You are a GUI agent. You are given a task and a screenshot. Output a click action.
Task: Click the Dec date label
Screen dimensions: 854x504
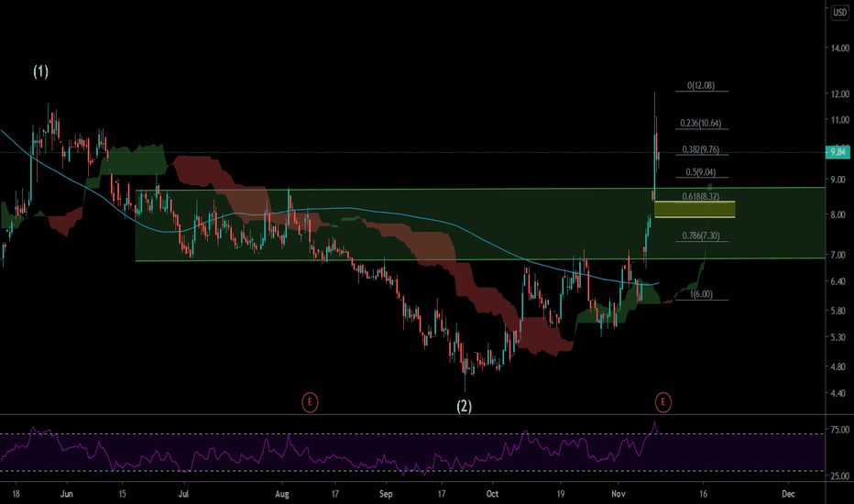pos(787,494)
